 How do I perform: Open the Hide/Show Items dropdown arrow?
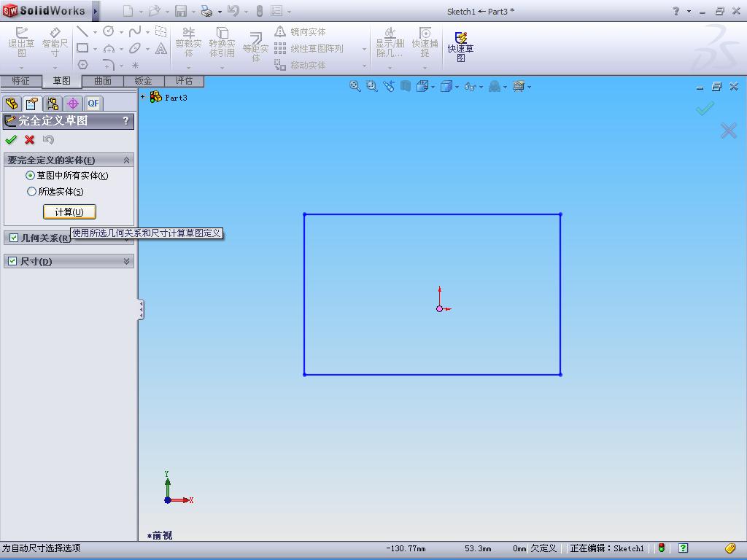tap(481, 87)
